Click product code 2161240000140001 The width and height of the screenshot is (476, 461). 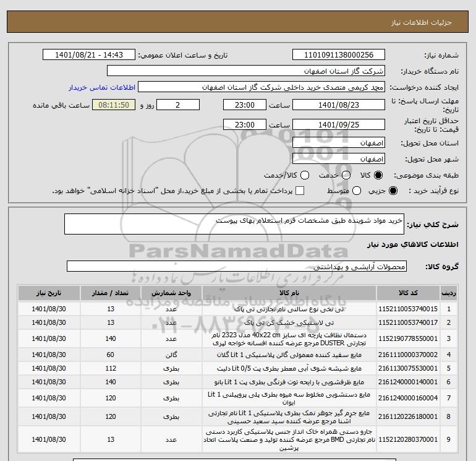[x=408, y=382]
